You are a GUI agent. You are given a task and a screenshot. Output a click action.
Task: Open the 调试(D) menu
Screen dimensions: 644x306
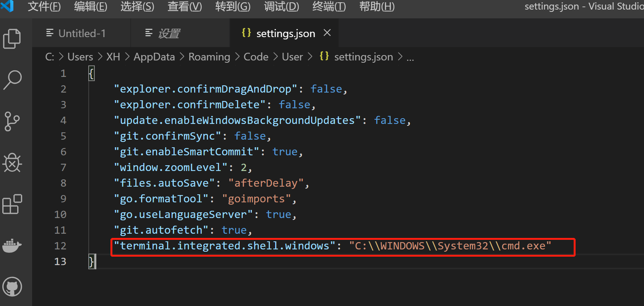pos(282,7)
